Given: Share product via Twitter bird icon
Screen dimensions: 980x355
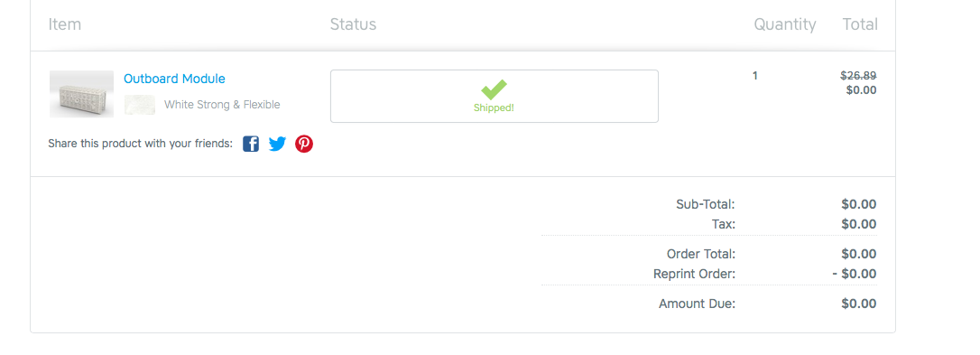Looking at the screenshot, I should click(278, 144).
